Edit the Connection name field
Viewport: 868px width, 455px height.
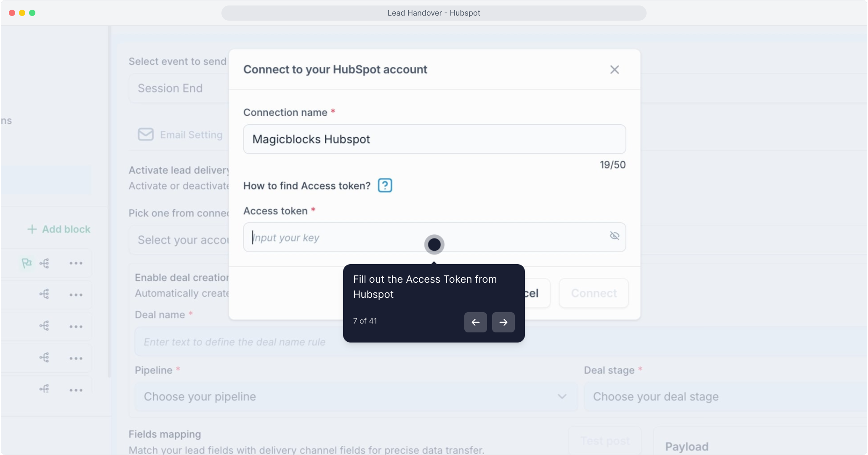434,139
